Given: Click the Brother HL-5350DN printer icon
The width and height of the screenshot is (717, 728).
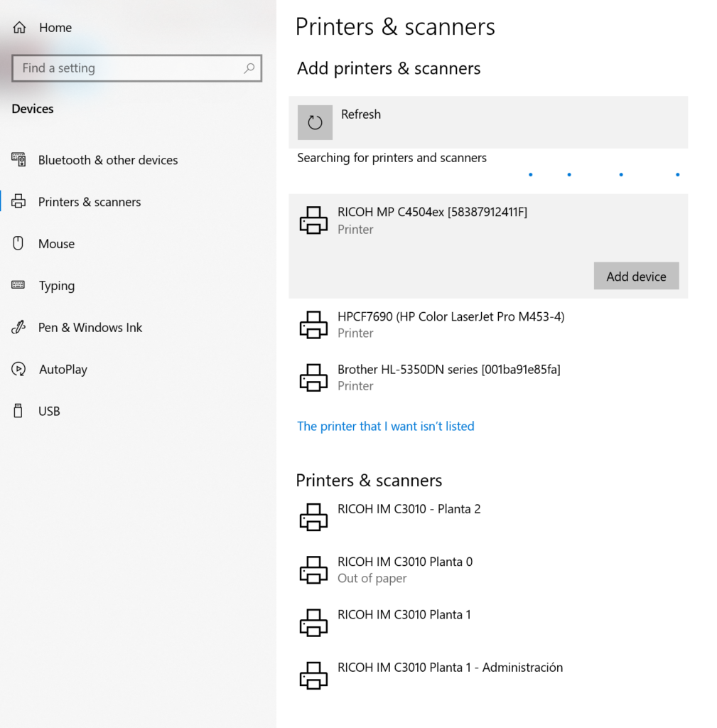Looking at the screenshot, I should coord(313,378).
